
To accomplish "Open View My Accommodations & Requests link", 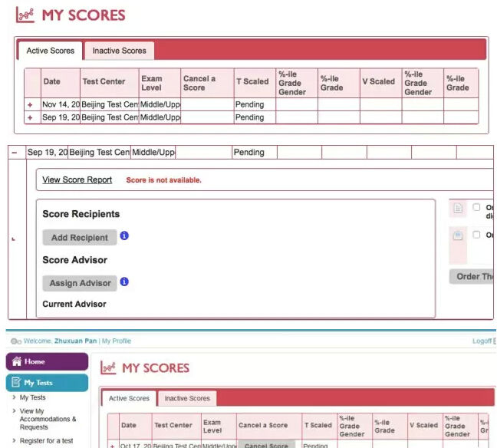I will pos(48,419).
